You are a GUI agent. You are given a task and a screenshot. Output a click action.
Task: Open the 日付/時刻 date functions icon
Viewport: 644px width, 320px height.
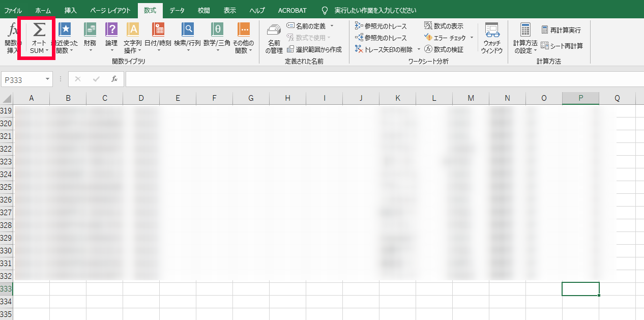(158, 31)
